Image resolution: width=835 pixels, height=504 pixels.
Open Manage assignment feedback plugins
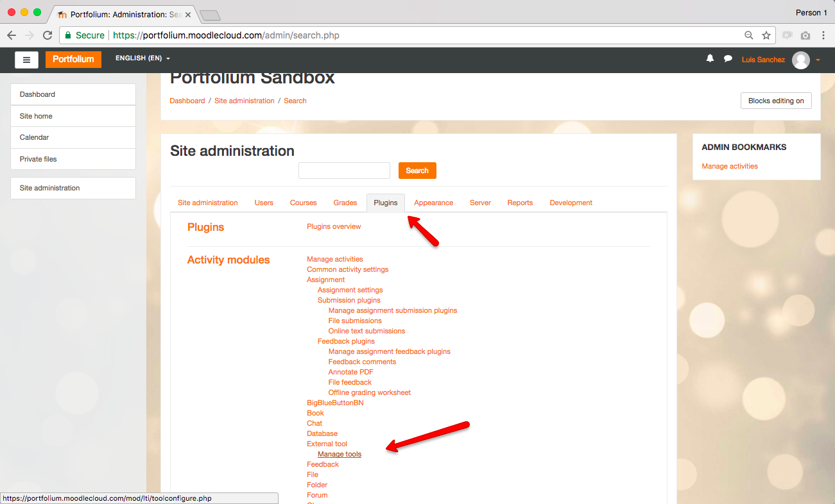coord(390,351)
